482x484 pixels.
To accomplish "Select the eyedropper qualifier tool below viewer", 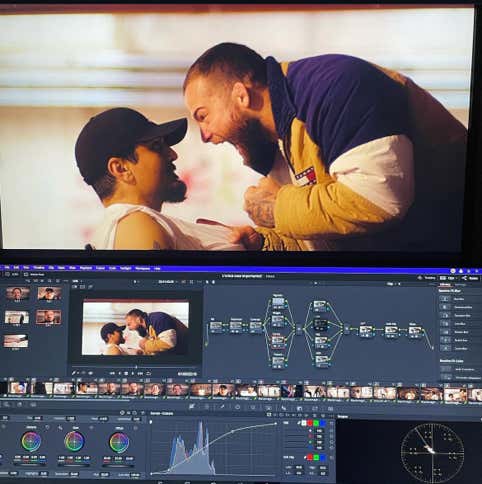I will coord(74,373).
